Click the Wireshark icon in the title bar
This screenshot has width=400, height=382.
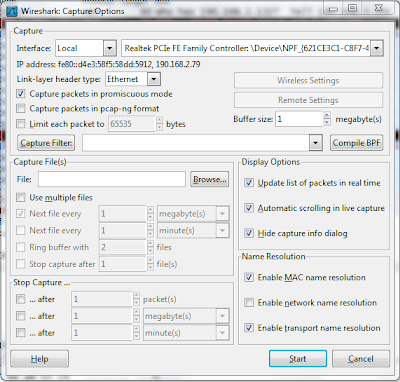tap(12, 11)
